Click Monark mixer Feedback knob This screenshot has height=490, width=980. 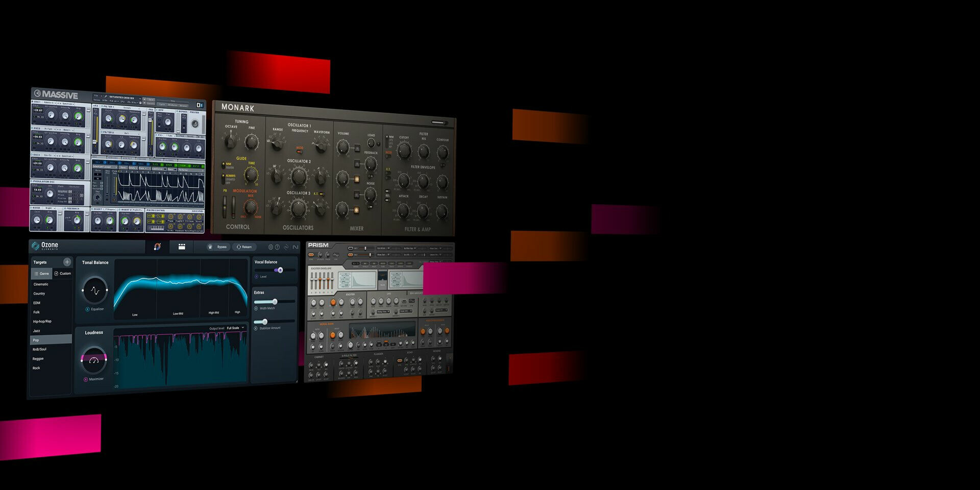pyautogui.click(x=371, y=164)
